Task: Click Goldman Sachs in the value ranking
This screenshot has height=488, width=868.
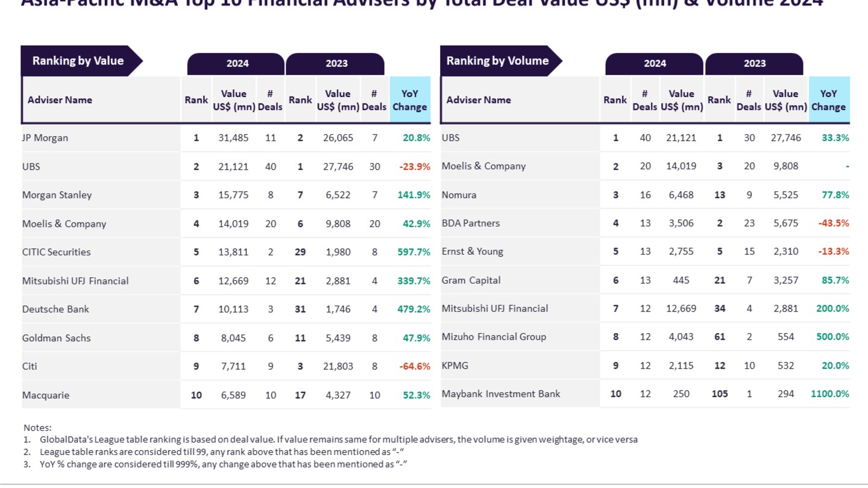Action: [57, 338]
